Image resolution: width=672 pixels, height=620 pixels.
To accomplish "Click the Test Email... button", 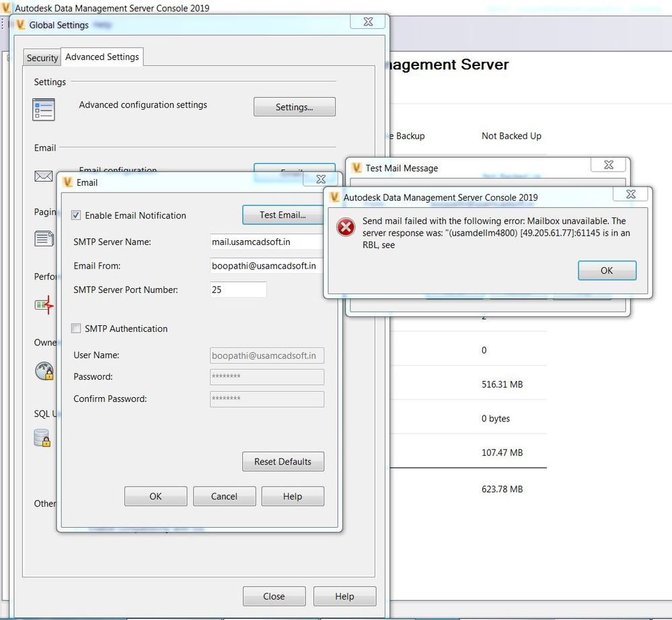I will 283,215.
